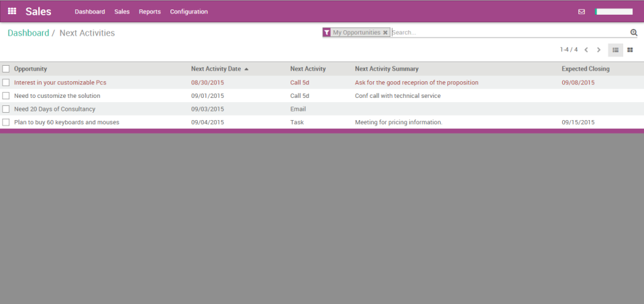Open the user account menu
The width and height of the screenshot is (644, 304).
(x=614, y=11)
